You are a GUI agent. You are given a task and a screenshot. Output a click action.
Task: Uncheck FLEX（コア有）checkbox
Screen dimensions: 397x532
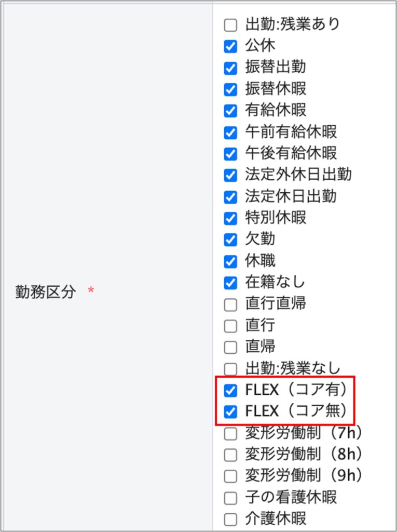point(230,390)
